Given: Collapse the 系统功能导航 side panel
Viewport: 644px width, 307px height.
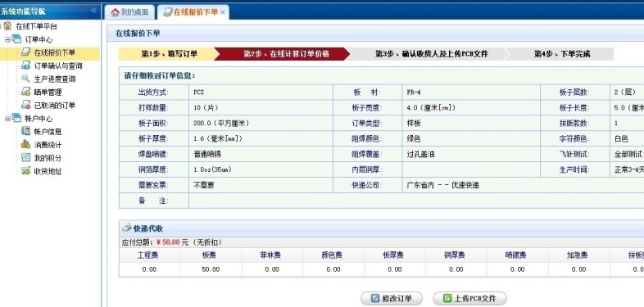Looking at the screenshot, I should pos(94,11).
